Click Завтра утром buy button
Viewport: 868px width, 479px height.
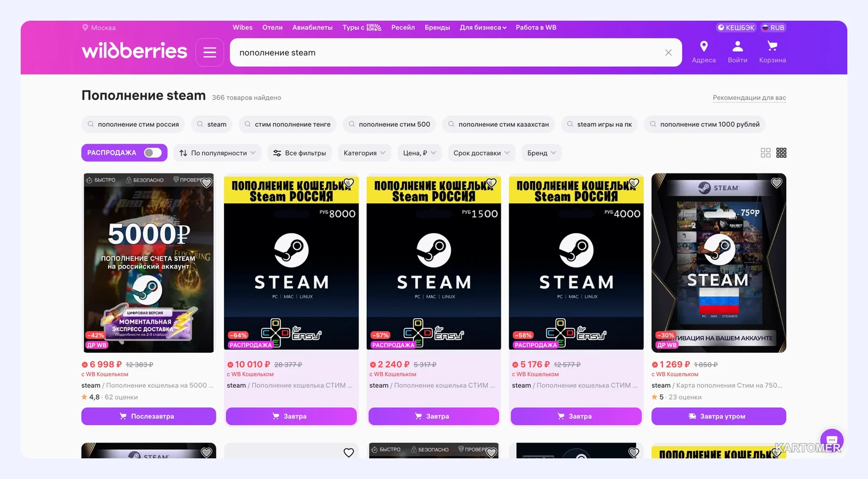[718, 416]
